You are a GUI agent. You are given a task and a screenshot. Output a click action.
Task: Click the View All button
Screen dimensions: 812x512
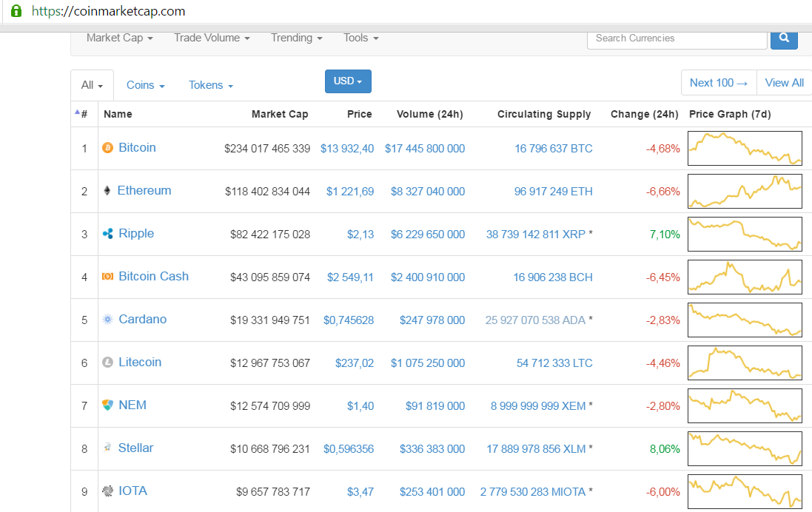point(784,83)
